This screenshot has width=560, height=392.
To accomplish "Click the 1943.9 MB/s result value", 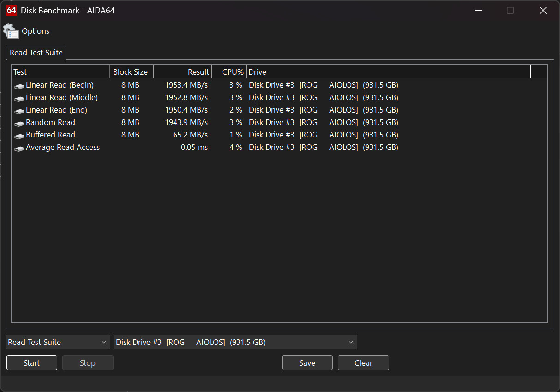I will (186, 122).
